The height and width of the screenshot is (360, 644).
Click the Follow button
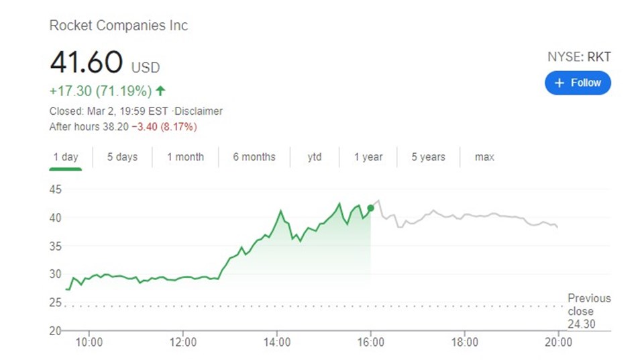pos(578,83)
